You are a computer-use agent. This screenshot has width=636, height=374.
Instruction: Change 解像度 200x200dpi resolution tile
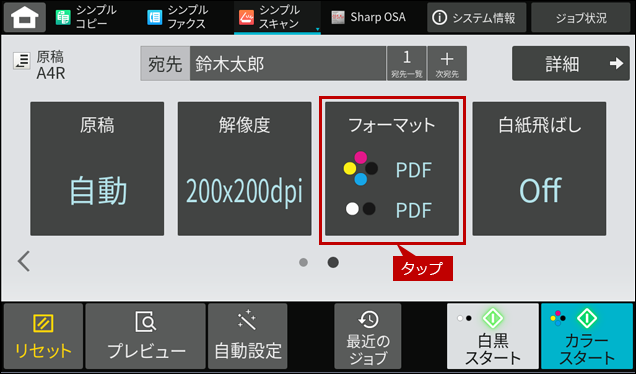tap(245, 169)
